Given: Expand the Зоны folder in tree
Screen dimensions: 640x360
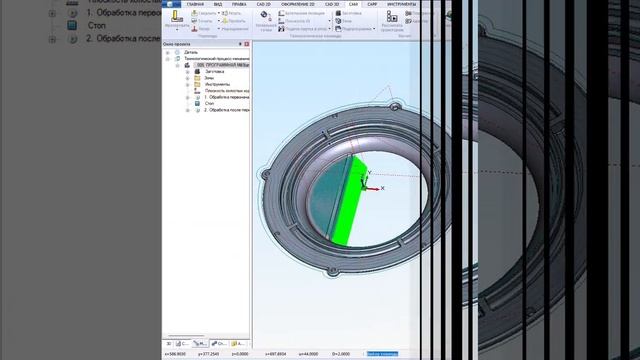Looking at the screenshot, I should pos(187,78).
